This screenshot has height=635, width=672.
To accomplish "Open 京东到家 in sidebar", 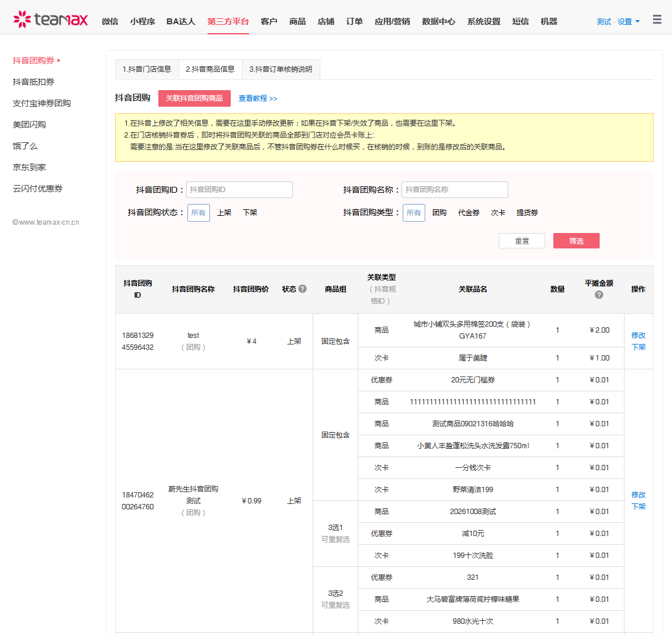I will coord(29,168).
